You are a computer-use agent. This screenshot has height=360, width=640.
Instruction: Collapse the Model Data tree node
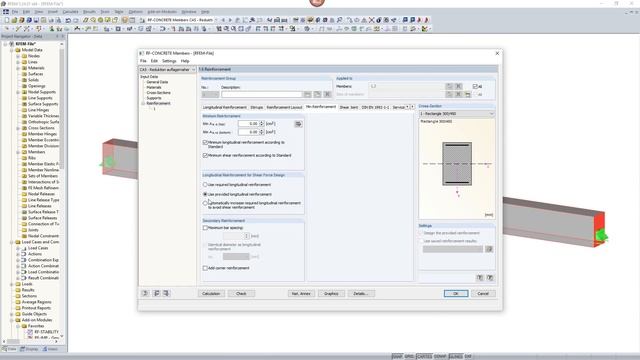(x=12, y=50)
